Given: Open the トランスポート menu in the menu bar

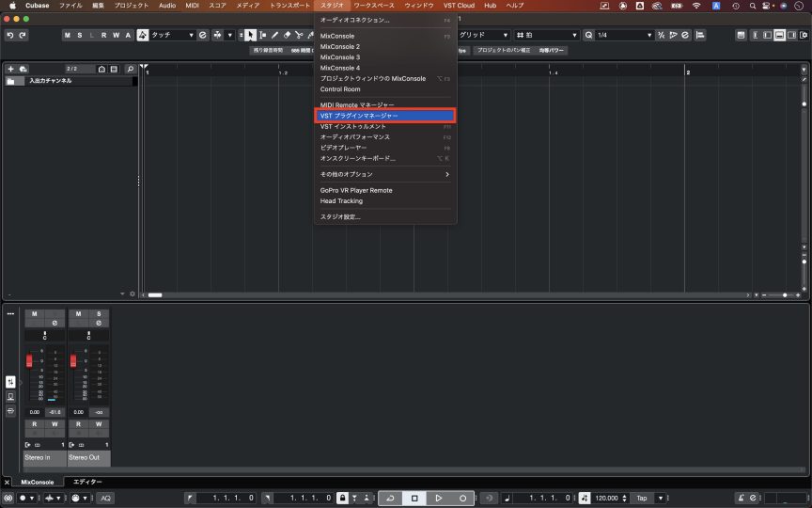Looking at the screenshot, I should [x=289, y=6].
